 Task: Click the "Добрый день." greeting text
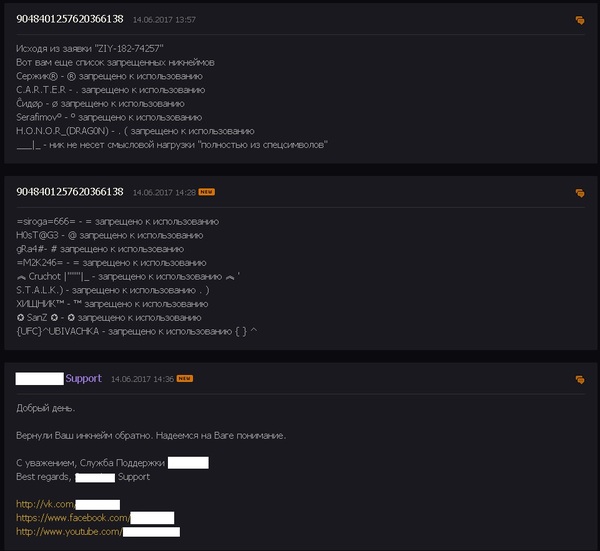(x=43, y=408)
